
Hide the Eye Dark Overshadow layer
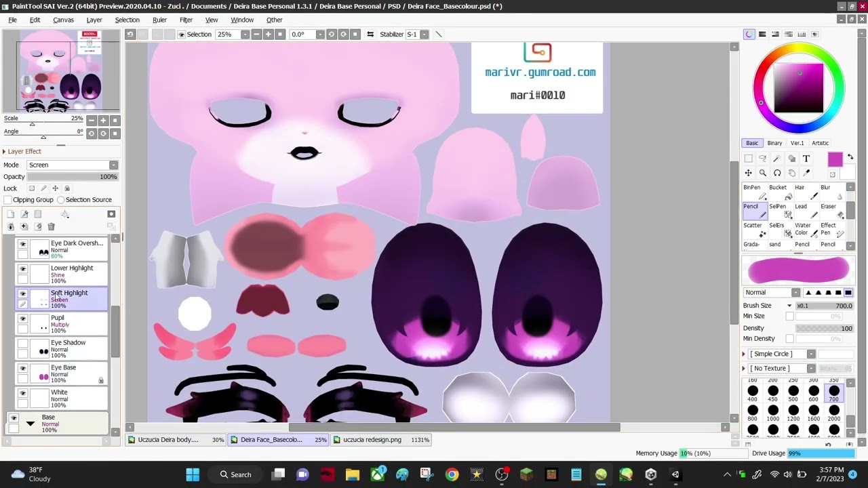(22, 243)
